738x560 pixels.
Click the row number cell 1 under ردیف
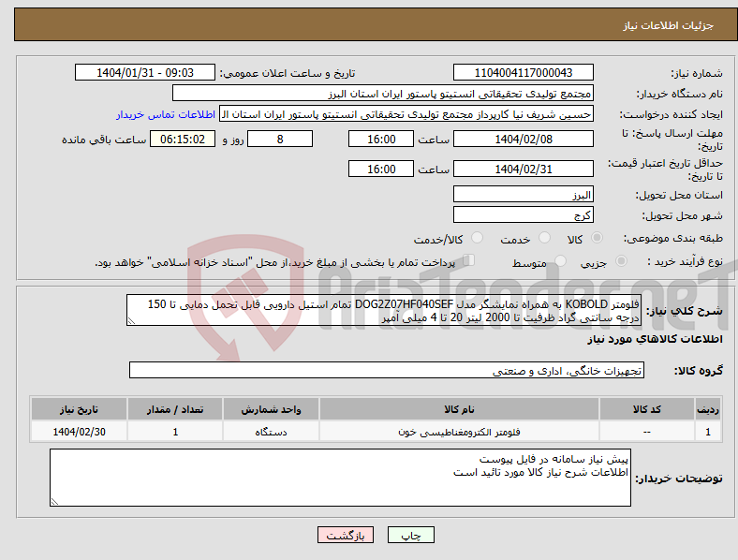tap(708, 432)
